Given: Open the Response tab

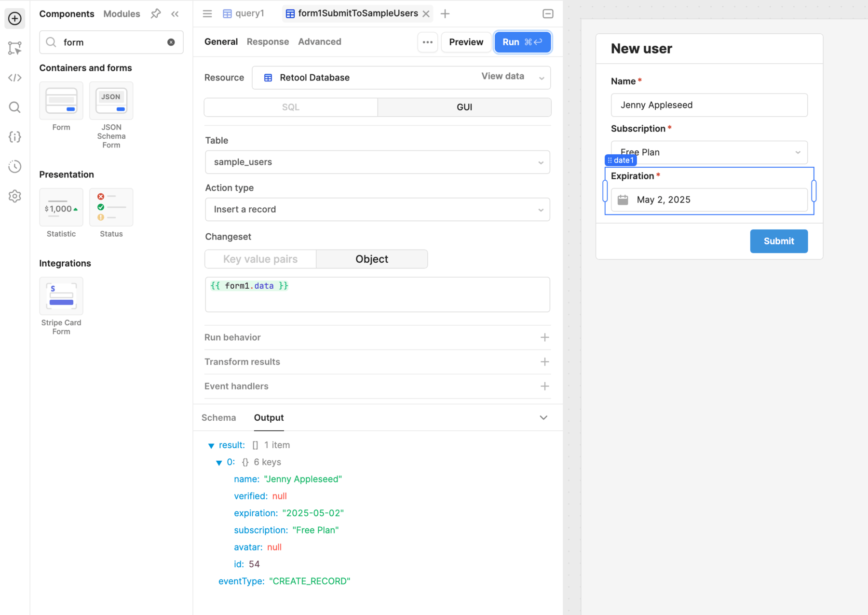Looking at the screenshot, I should point(268,42).
